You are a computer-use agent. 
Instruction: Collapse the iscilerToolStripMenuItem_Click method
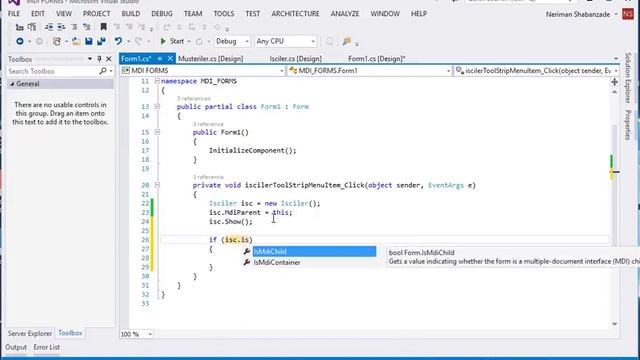(157, 185)
